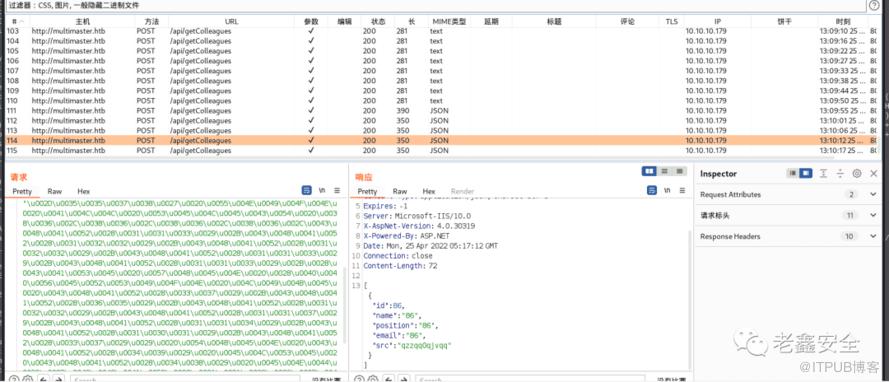Click the 请求 panel title
This screenshot has width=889, height=382.
pos(19,177)
